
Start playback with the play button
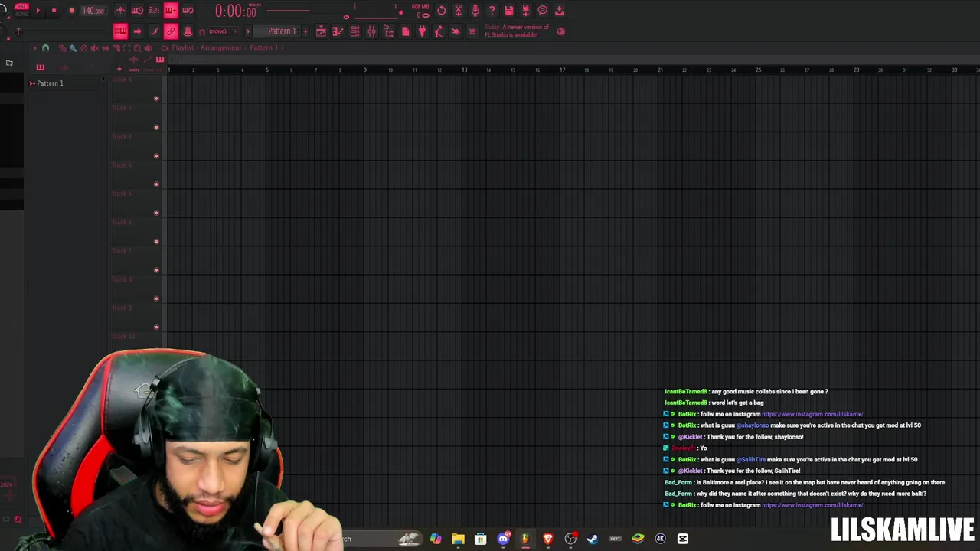[x=38, y=11]
